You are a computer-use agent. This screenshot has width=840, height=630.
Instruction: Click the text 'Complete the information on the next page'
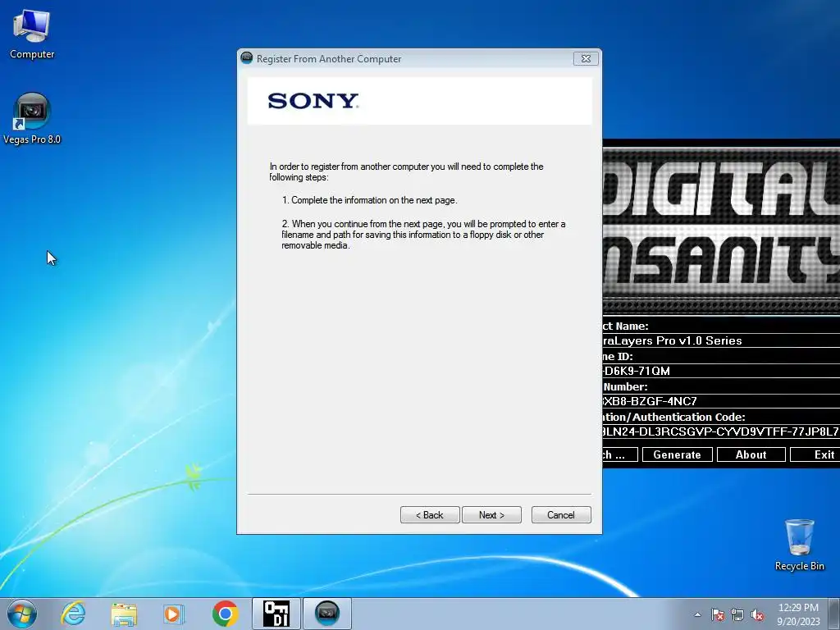click(374, 200)
